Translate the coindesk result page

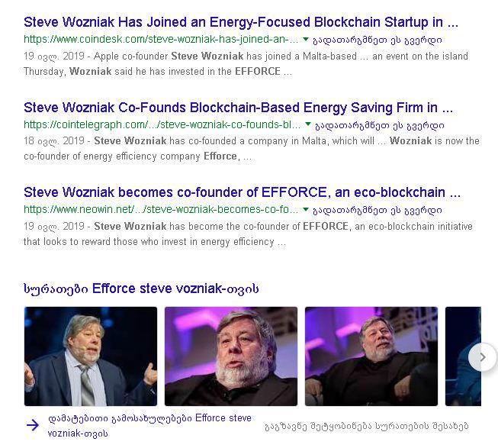point(378,40)
